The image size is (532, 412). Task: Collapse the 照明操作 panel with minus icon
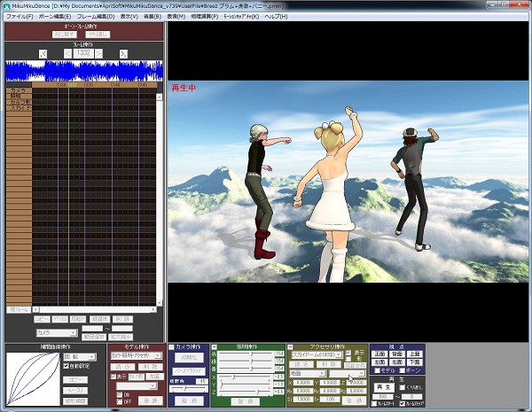pyautogui.click(x=215, y=347)
